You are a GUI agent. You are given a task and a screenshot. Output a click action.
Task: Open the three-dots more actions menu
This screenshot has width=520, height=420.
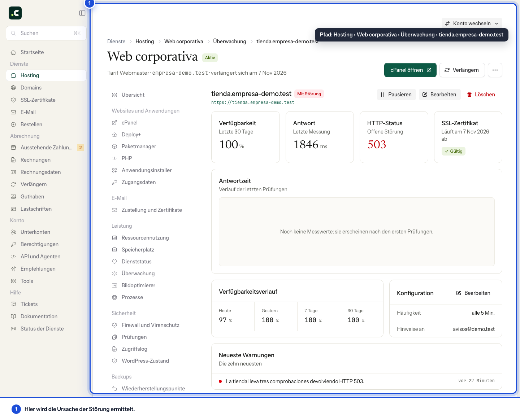495,70
